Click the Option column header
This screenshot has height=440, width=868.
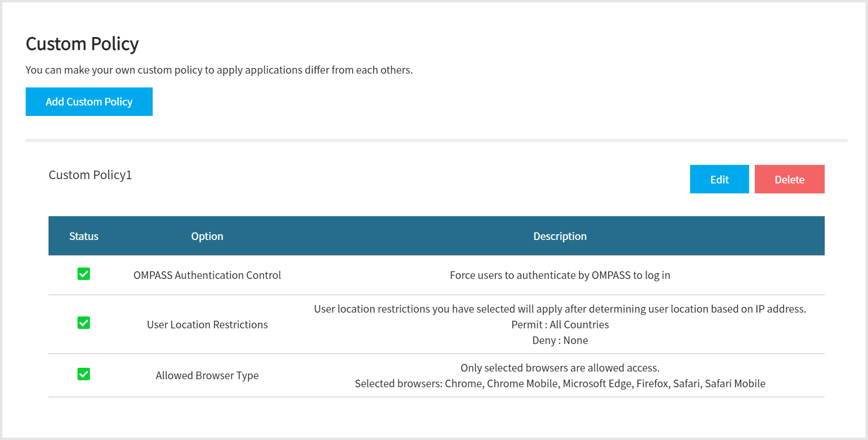[207, 236]
